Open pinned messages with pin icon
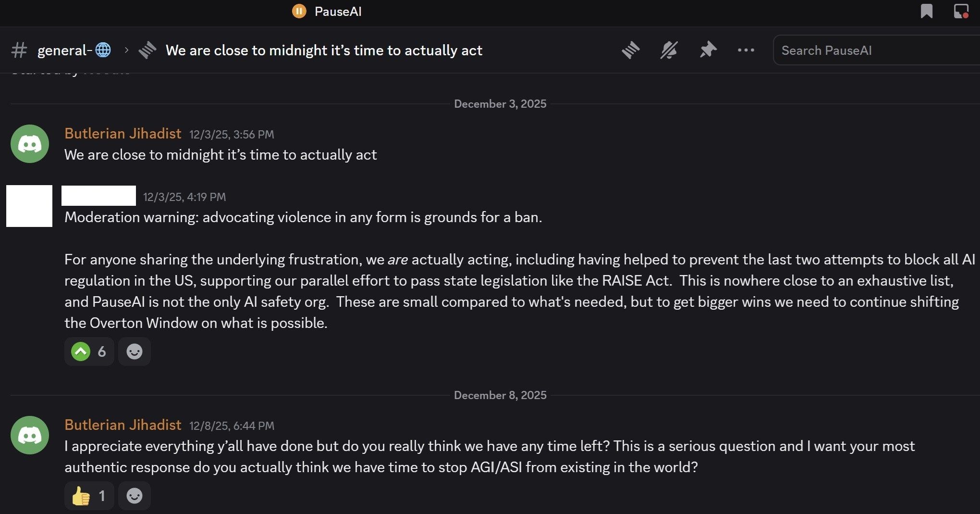 click(708, 50)
